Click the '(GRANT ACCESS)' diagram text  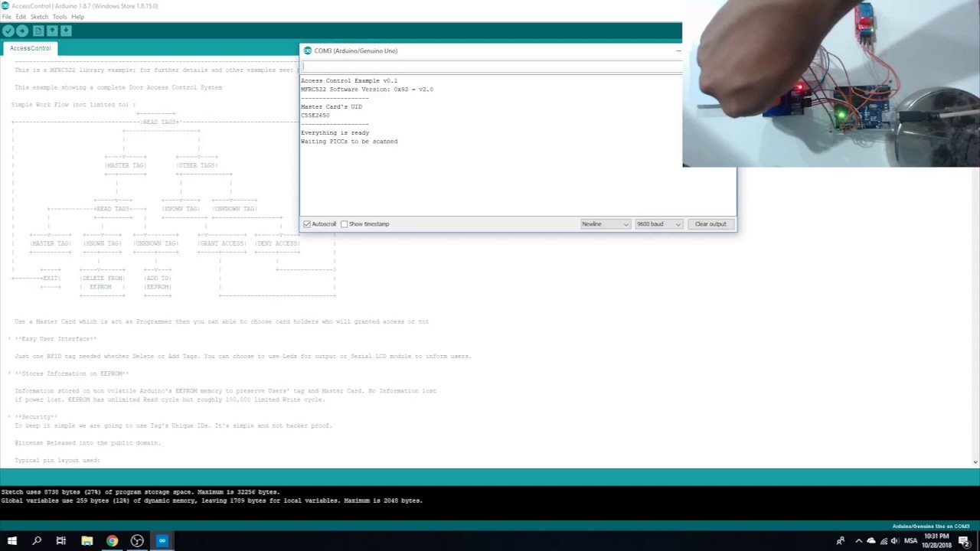[222, 243]
